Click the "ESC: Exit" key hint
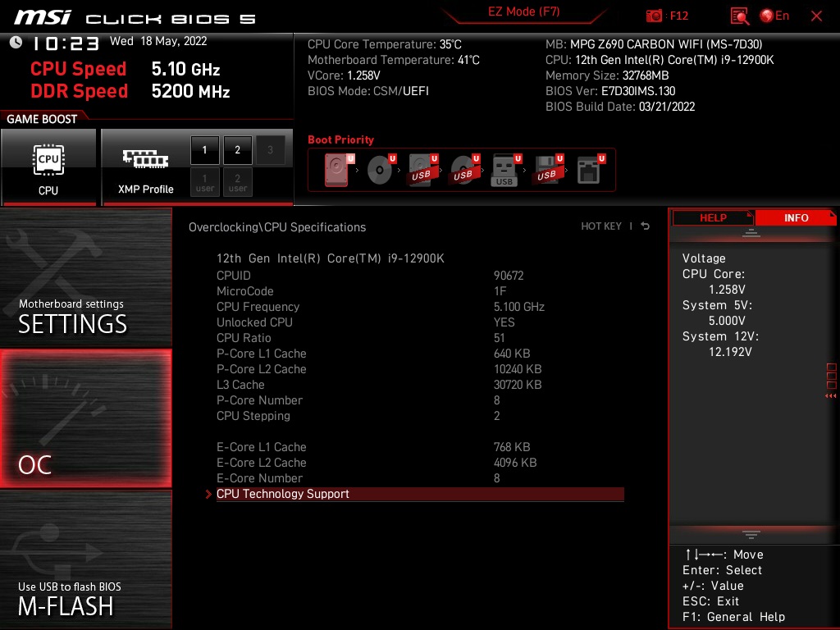Viewport: 840px width, 630px height. [x=710, y=601]
